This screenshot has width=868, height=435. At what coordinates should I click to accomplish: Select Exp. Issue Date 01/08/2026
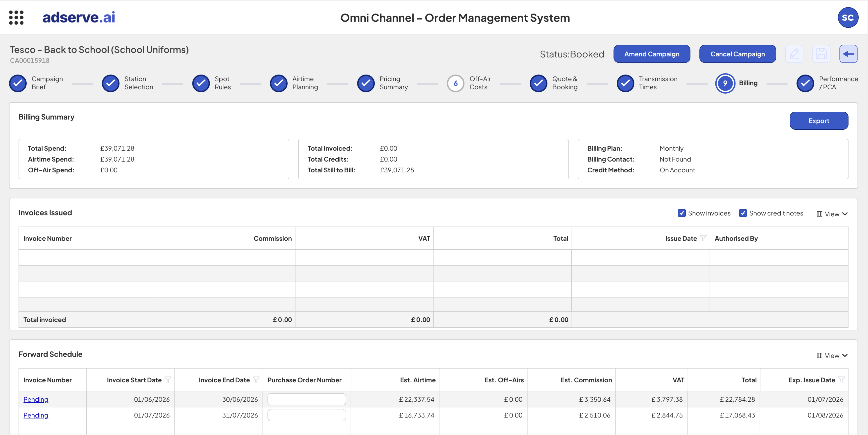825,415
